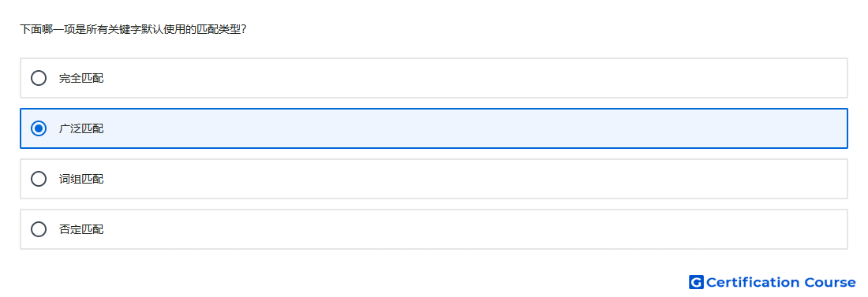868x297 pixels.
Task: Click the 词组匹配 label text
Action: 81,179
